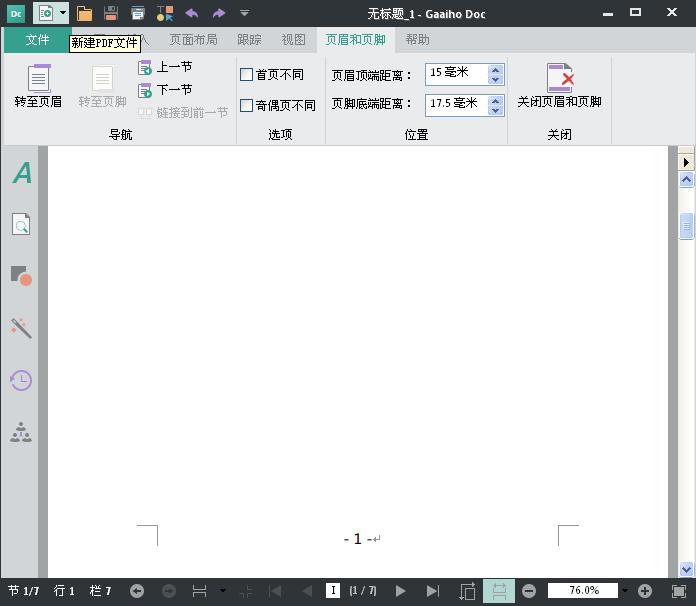Open the 帮助 tab
The width and height of the screenshot is (696, 606).
pyautogui.click(x=417, y=40)
